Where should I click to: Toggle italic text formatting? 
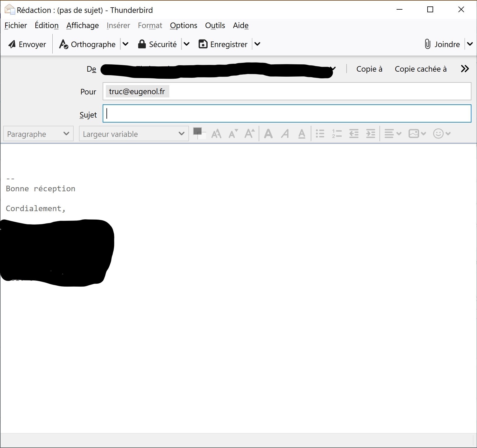[285, 134]
